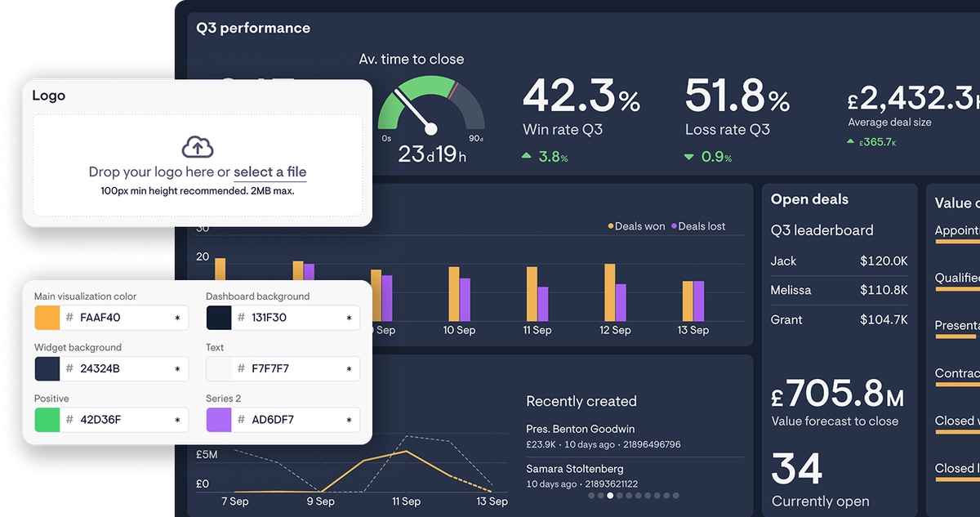The image size is (980, 517).
Task: Edit the Dashboard background hex value 131F30
Action: click(x=294, y=318)
